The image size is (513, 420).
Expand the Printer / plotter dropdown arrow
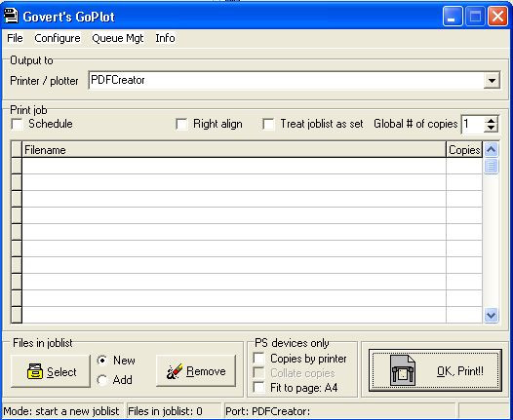click(492, 81)
